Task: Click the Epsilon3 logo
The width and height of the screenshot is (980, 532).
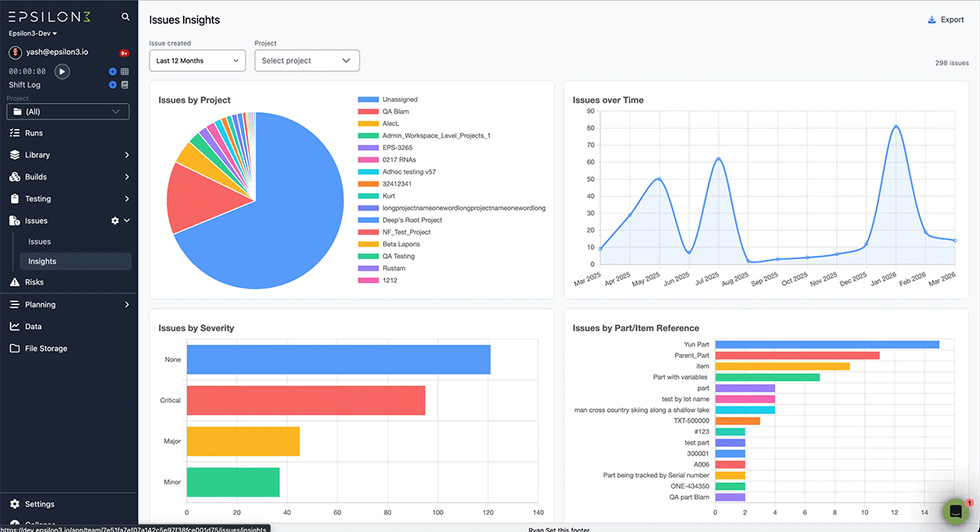Action: (50, 16)
